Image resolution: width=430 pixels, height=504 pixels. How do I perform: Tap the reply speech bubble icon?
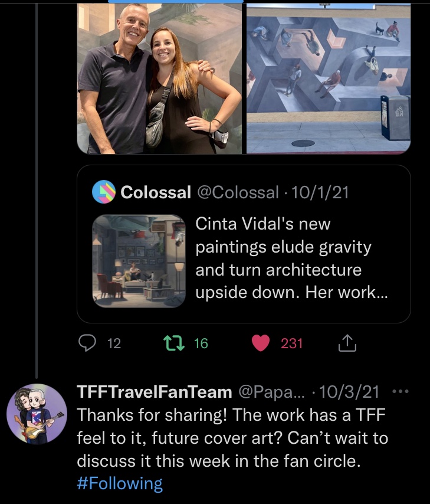87,343
